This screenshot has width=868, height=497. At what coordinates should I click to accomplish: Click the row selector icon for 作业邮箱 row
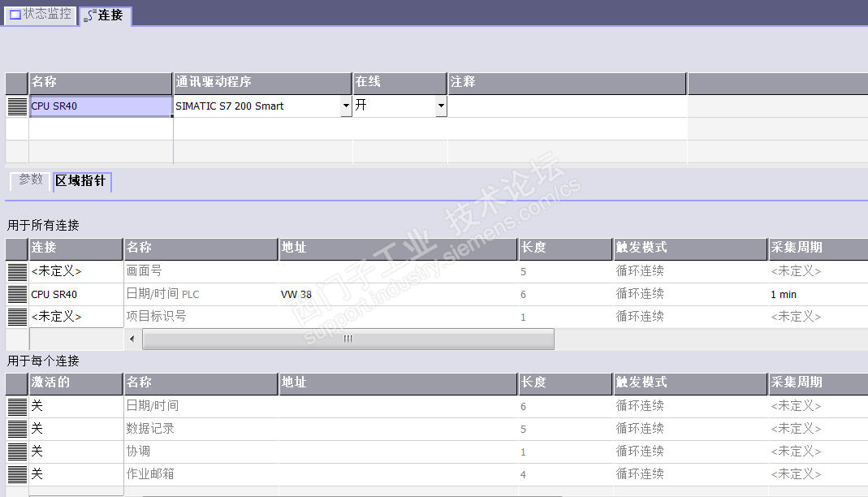[17, 473]
